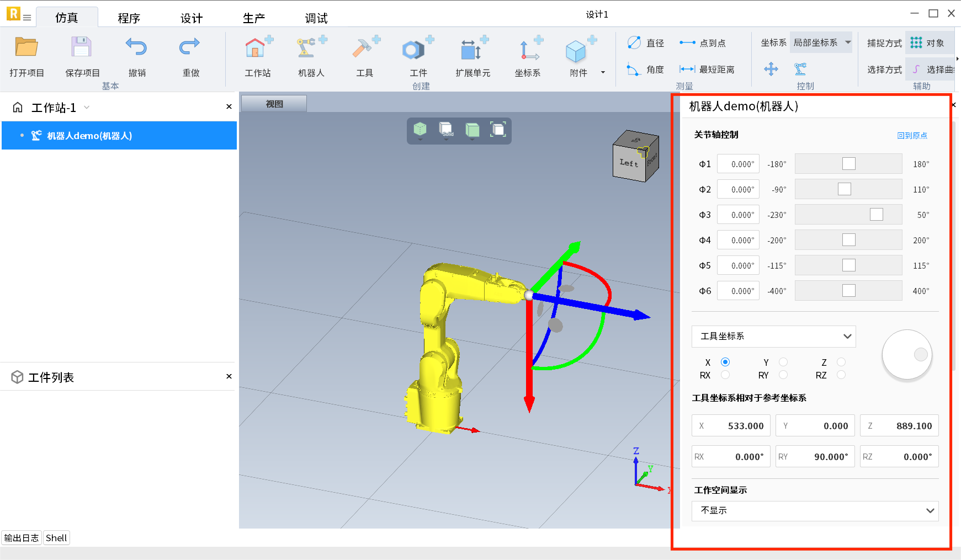Open the Shell panel button
961x560 pixels.
(56, 538)
